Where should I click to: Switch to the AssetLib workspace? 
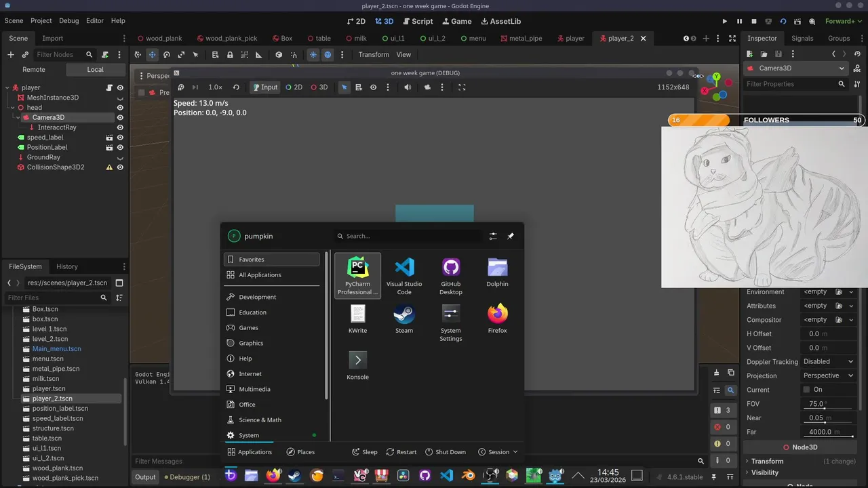click(500, 21)
